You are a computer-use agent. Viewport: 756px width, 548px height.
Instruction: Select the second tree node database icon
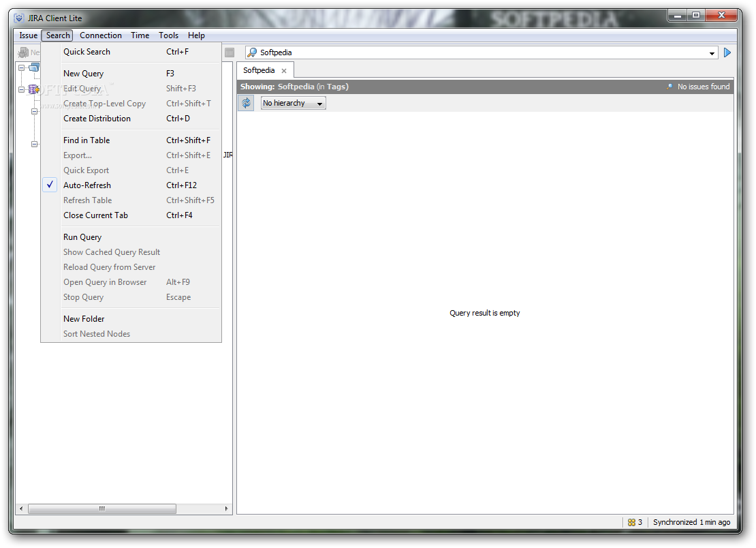34,89
